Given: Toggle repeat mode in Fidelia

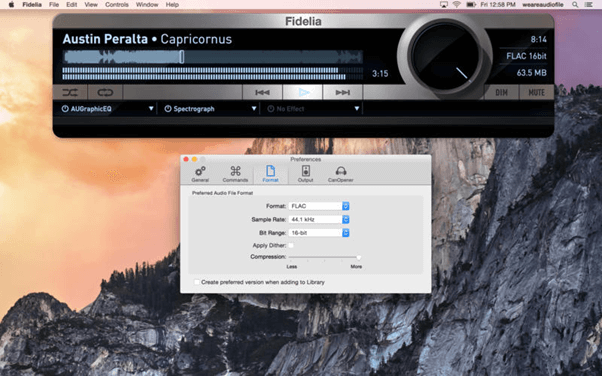Looking at the screenshot, I should coord(105,93).
